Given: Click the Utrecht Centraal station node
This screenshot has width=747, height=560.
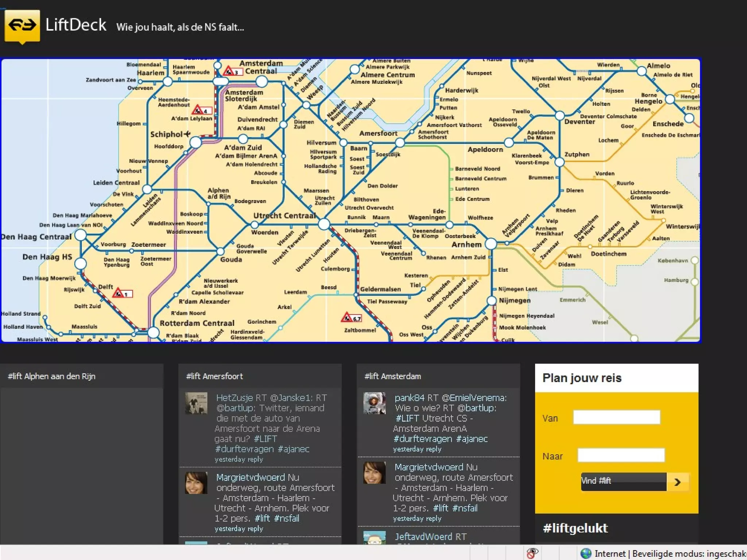Looking at the screenshot, I should (324, 224).
